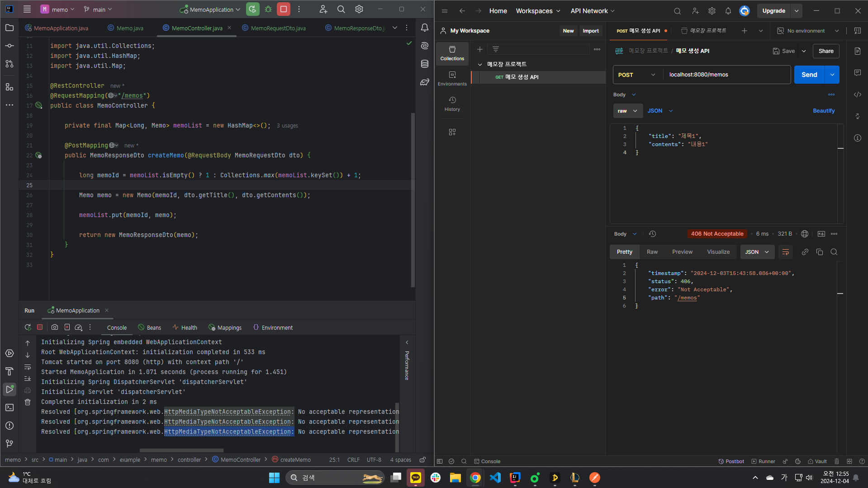The height and width of the screenshot is (488, 868).
Task: Click the Send request button
Action: [809, 75]
